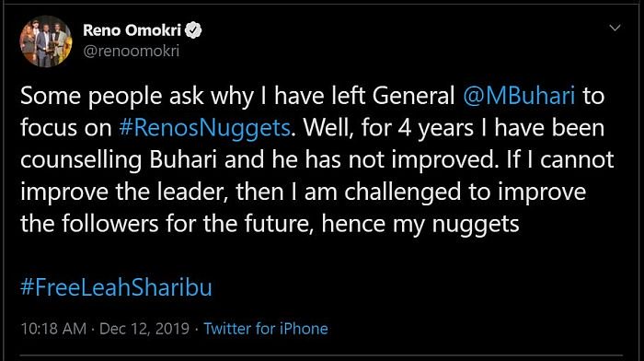Follow the #FreeLeahSharibu hashtag link
Viewport: 644px width, 361px height.
click(116, 287)
